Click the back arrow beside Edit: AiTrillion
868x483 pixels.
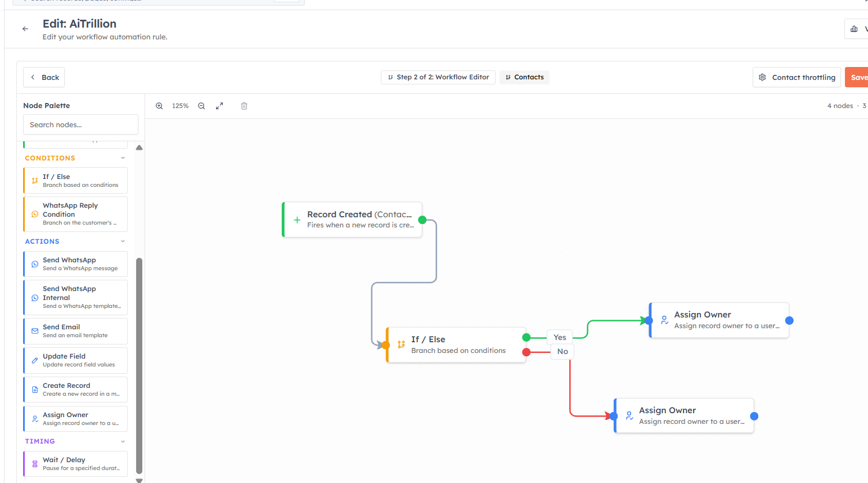point(25,29)
